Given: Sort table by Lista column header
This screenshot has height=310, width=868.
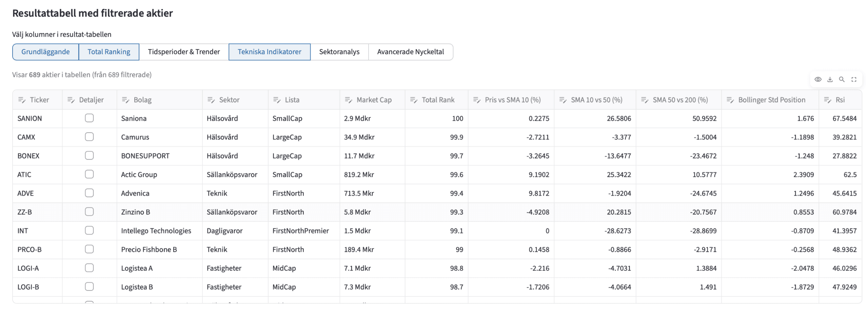Looking at the screenshot, I should (292, 100).
